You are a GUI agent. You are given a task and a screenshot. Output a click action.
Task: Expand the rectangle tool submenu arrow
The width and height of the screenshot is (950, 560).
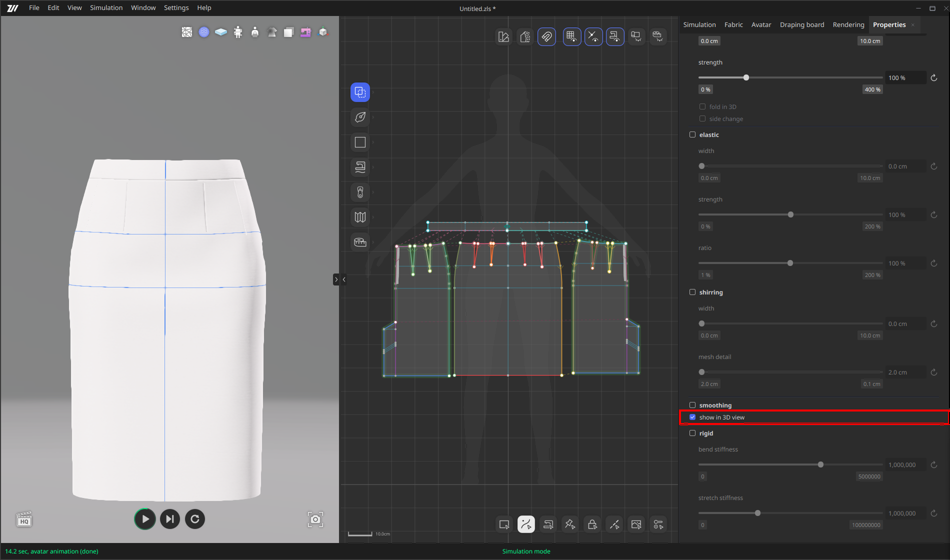pyautogui.click(x=373, y=142)
